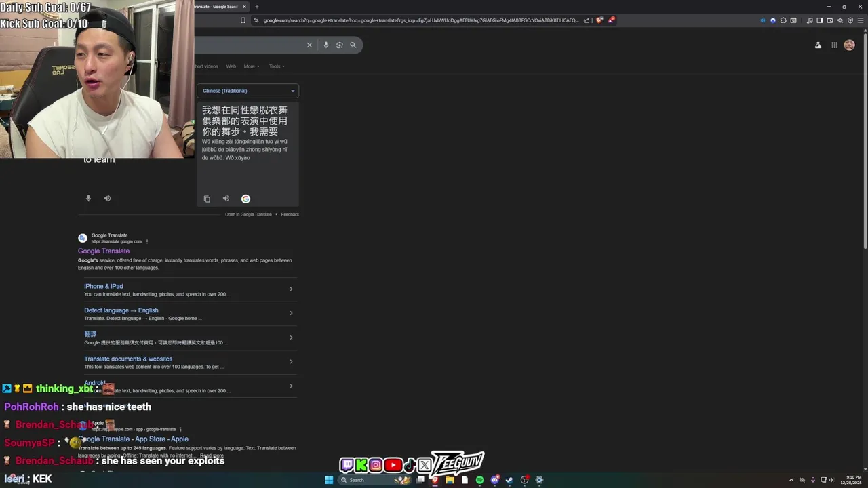Open search by image camera icon
The width and height of the screenshot is (868, 488).
(340, 45)
